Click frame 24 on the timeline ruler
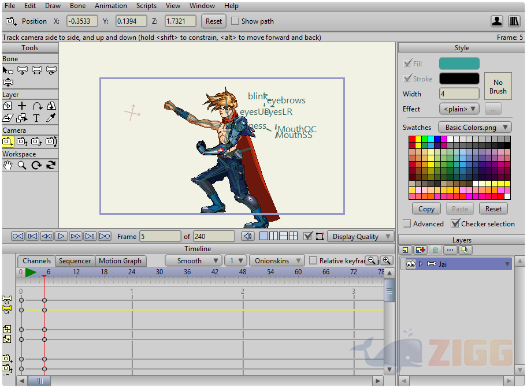This screenshot has width=527, height=388. (x=132, y=272)
